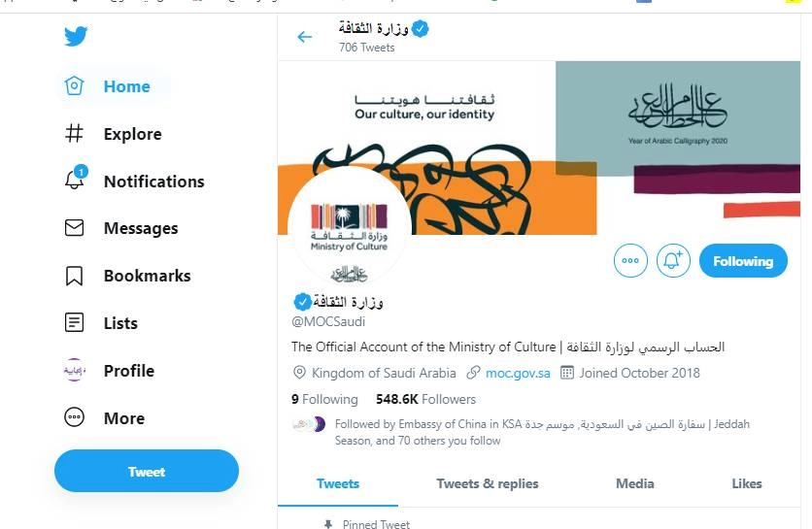This screenshot has height=529, width=812.
Task: Click the Twitter bird logo
Action: pos(76,37)
